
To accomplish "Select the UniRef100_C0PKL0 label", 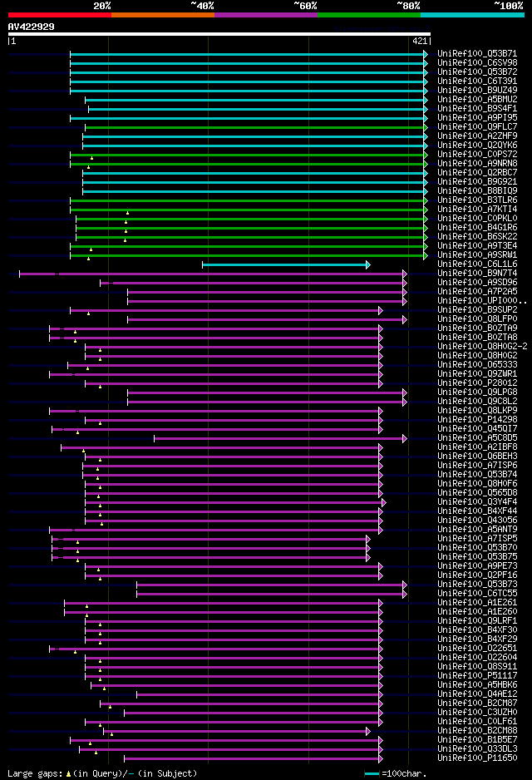I will click(477, 218).
